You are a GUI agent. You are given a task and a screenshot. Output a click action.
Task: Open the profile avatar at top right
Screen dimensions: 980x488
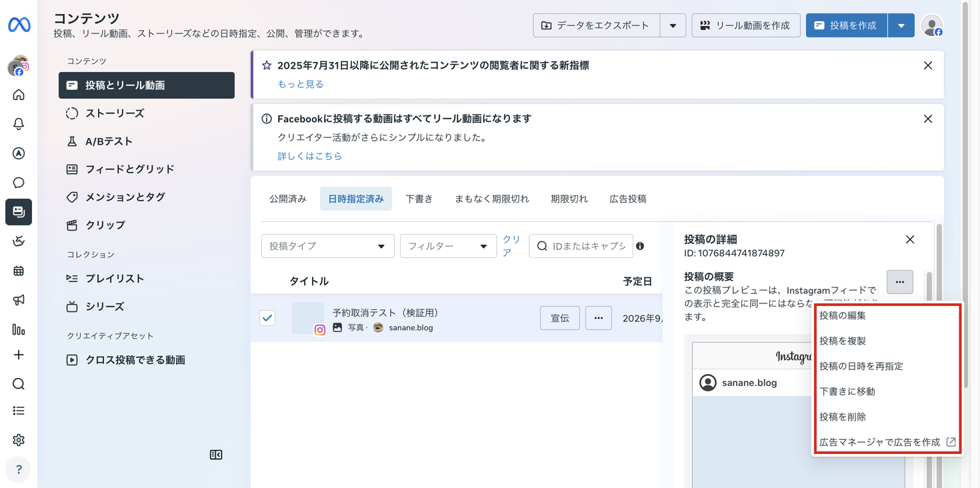pos(932,25)
